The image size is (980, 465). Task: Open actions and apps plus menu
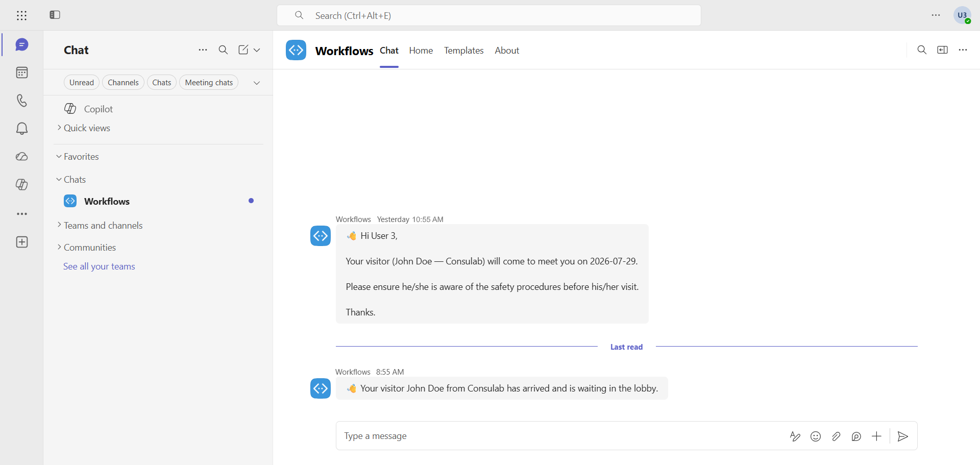click(x=876, y=436)
